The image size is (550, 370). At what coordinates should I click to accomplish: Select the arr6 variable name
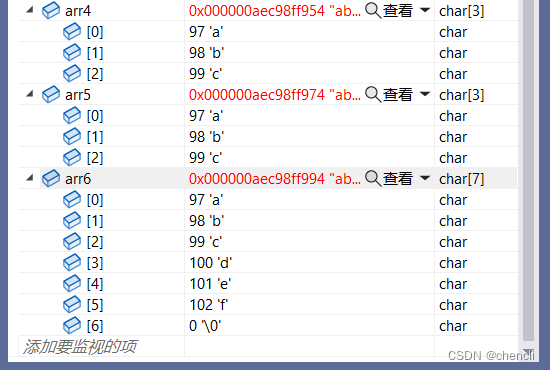(x=78, y=179)
